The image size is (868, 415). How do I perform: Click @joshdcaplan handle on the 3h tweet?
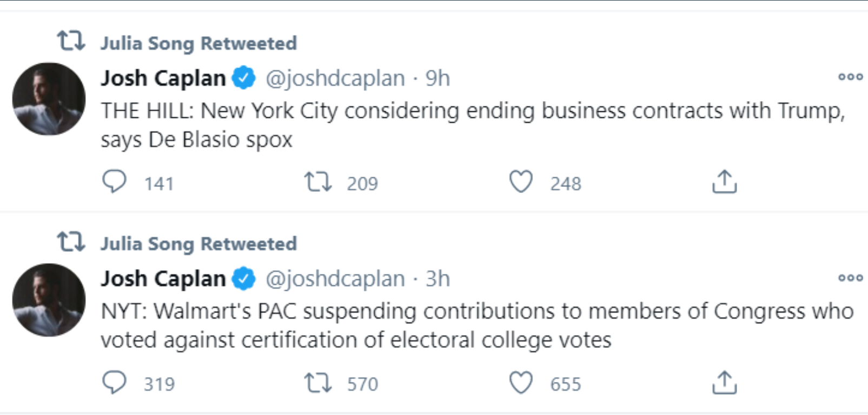click(335, 279)
